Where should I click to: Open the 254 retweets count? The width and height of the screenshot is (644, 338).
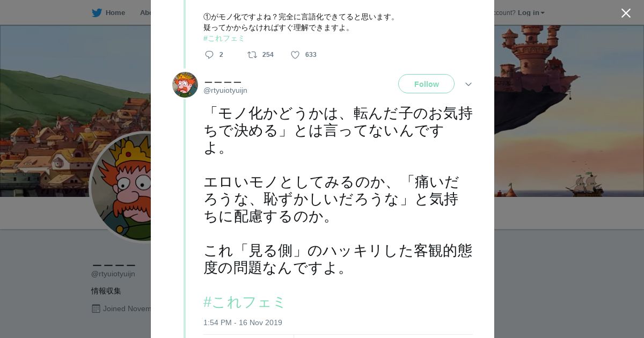(268, 55)
